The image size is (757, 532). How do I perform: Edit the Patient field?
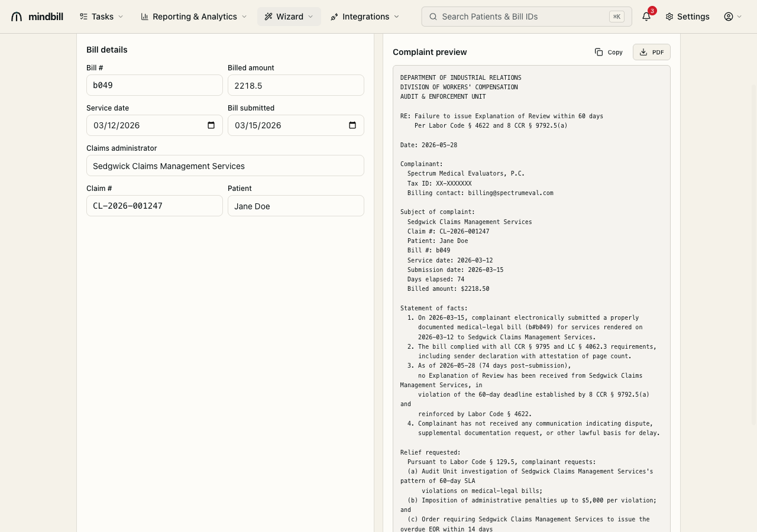(296, 206)
